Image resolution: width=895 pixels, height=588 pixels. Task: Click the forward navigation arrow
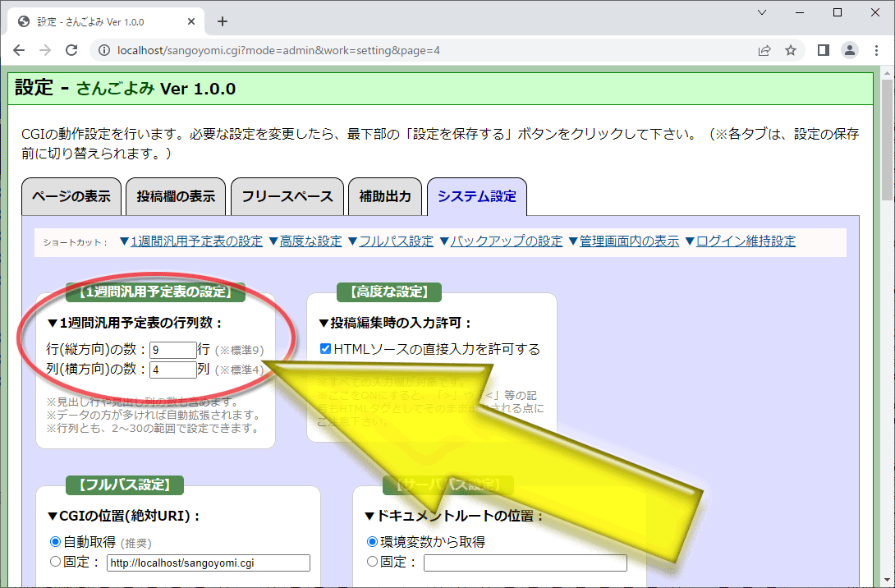pyautogui.click(x=45, y=50)
